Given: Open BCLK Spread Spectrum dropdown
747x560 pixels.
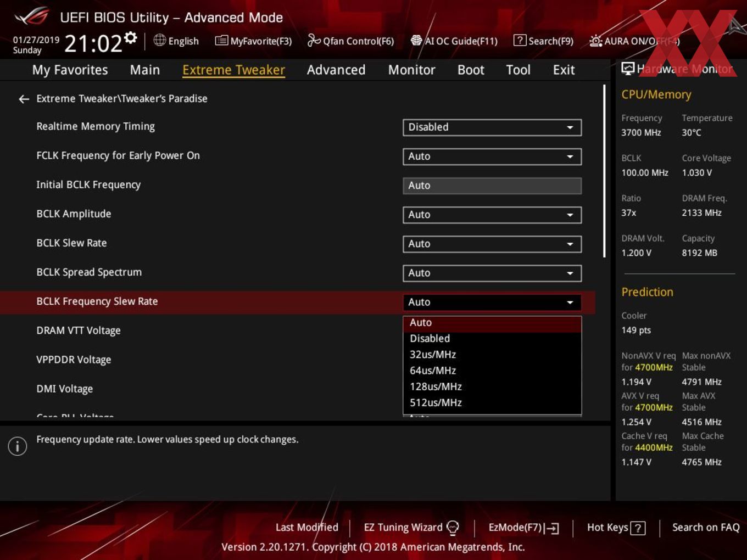Looking at the screenshot, I should tap(492, 273).
